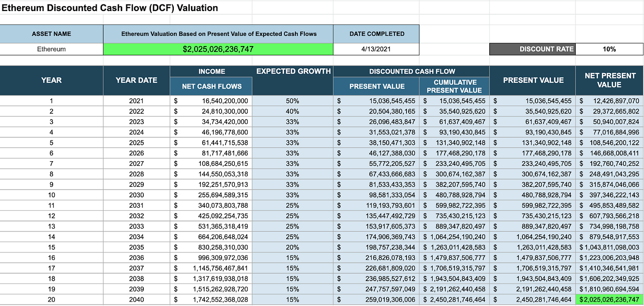The height and width of the screenshot is (306, 644).
Task: Select net cash flow 61,441,715,538
Action: pos(211,143)
